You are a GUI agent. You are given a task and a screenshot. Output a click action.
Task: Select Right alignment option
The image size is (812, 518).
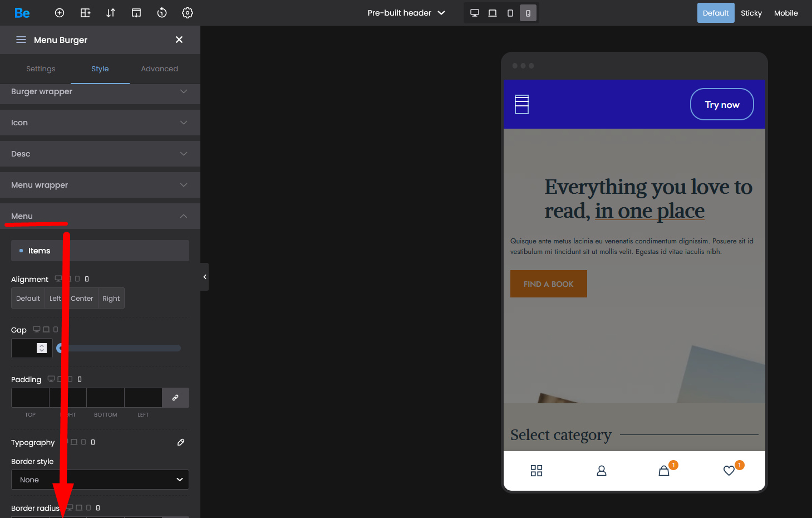pos(111,299)
